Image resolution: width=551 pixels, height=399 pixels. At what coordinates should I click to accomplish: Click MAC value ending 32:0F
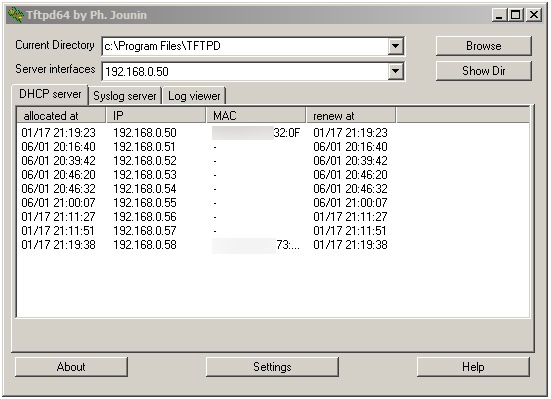point(256,133)
